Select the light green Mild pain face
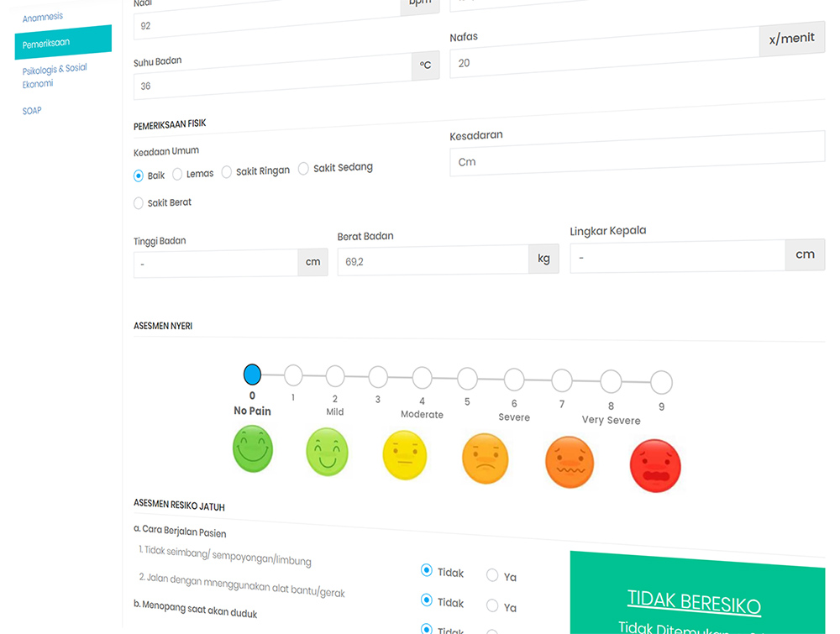 click(327, 452)
